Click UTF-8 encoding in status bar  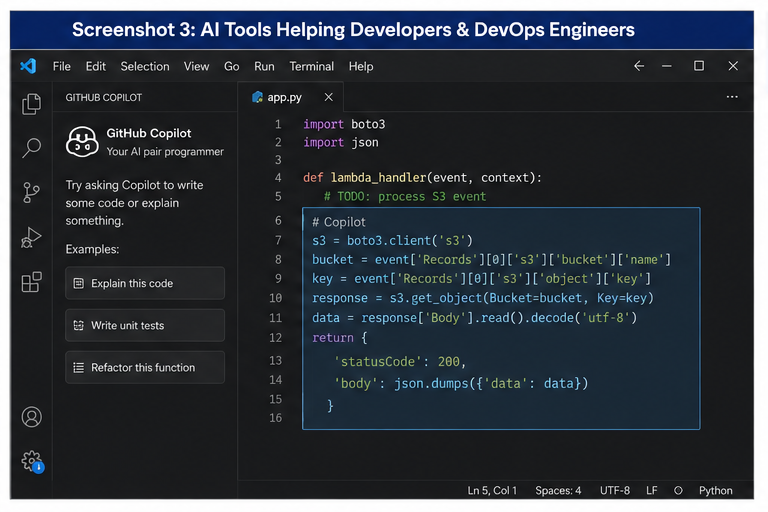tap(615, 490)
